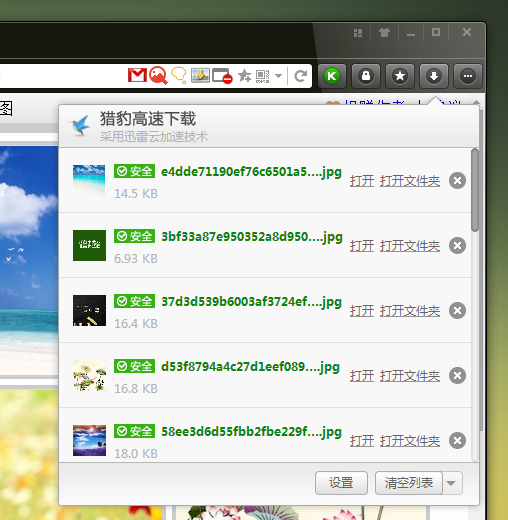
Task: Reload the page with refresh icon
Action: point(300,76)
